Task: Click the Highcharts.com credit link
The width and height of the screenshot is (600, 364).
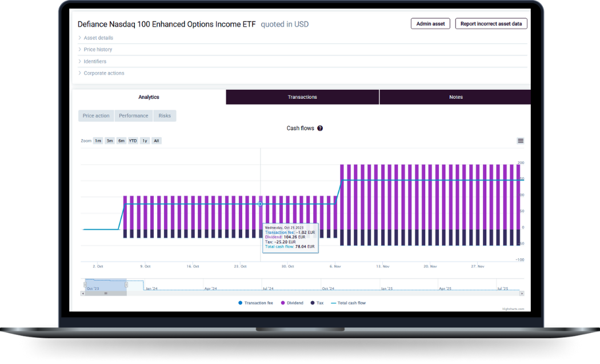Action: tap(513, 309)
